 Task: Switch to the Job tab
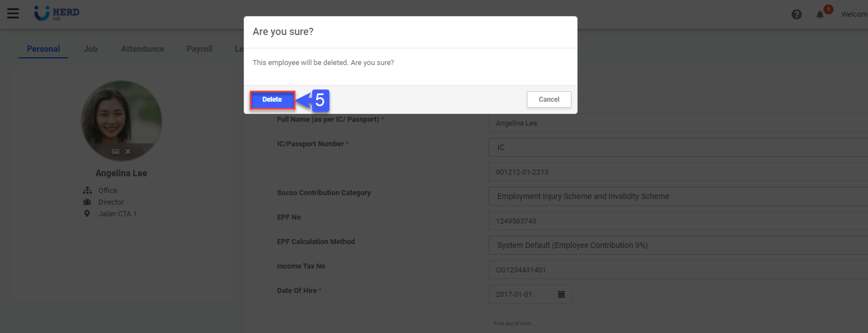coord(91,49)
